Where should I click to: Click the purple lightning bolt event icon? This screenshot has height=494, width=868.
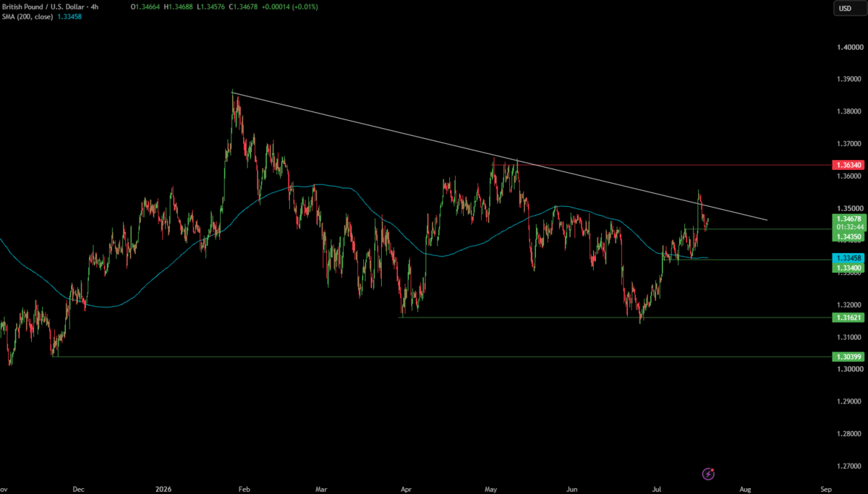pos(709,474)
